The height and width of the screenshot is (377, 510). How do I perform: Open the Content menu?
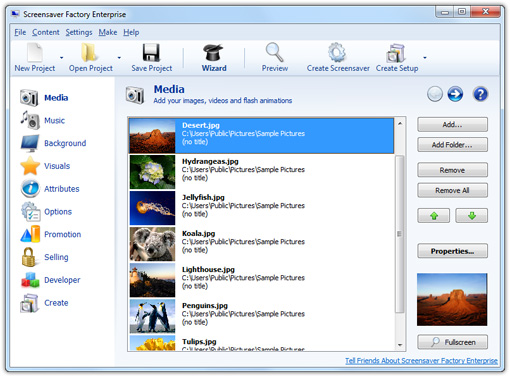pyautogui.click(x=46, y=32)
